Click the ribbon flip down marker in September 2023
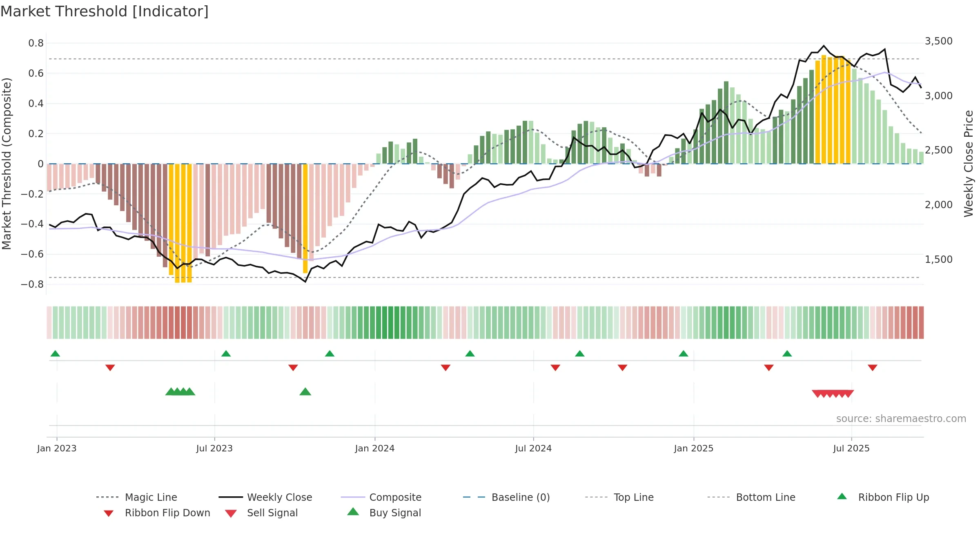 tap(293, 368)
